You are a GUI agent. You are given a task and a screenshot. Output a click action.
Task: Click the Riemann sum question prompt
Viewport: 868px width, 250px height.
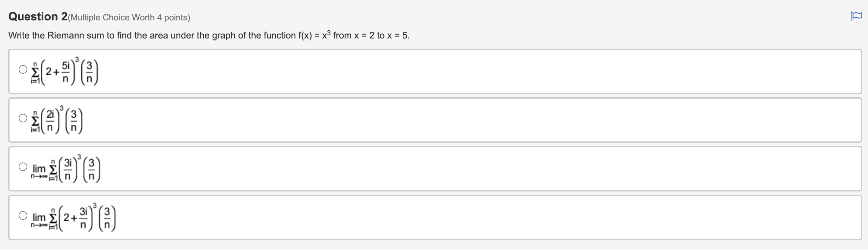click(209, 35)
